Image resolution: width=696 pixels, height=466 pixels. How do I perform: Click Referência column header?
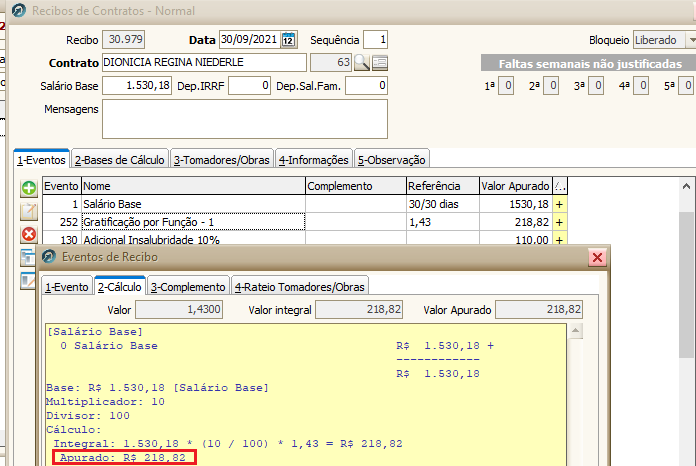click(x=443, y=186)
